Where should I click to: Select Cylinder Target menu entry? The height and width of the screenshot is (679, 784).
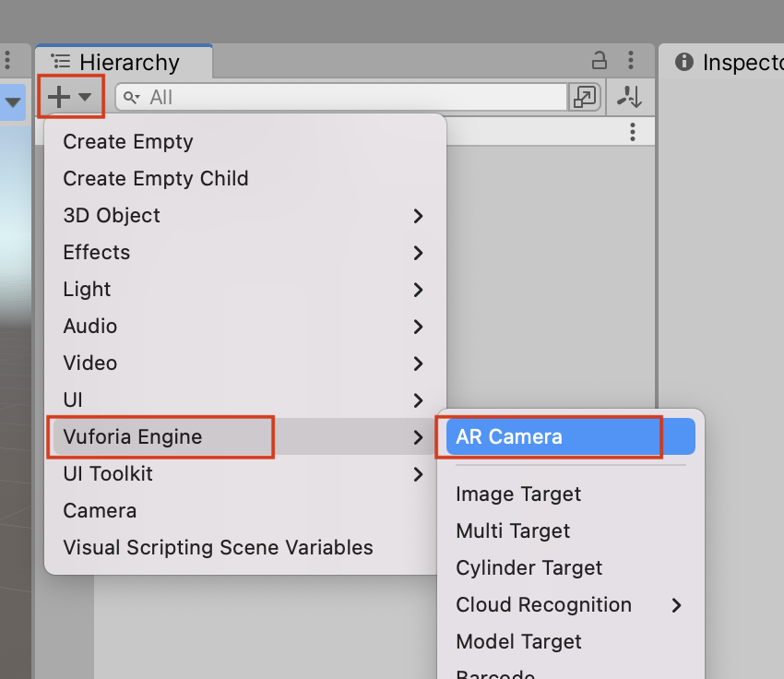pyautogui.click(x=529, y=568)
